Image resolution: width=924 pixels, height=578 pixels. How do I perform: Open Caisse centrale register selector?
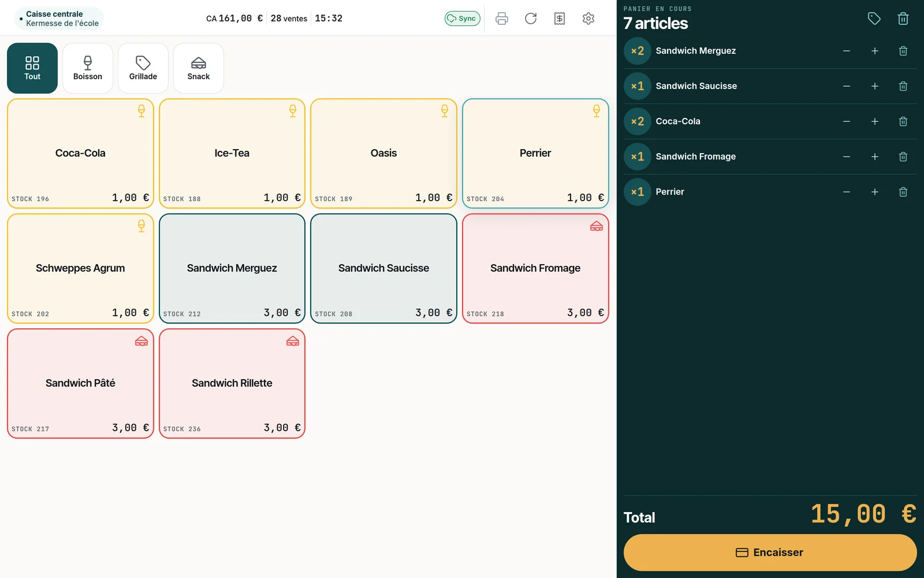click(x=59, y=18)
